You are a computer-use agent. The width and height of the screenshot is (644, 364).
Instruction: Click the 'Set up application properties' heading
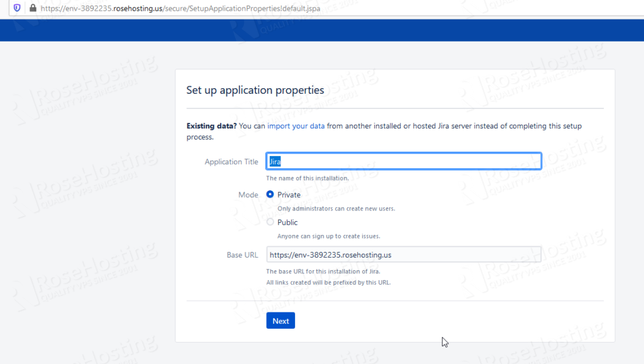click(x=255, y=90)
